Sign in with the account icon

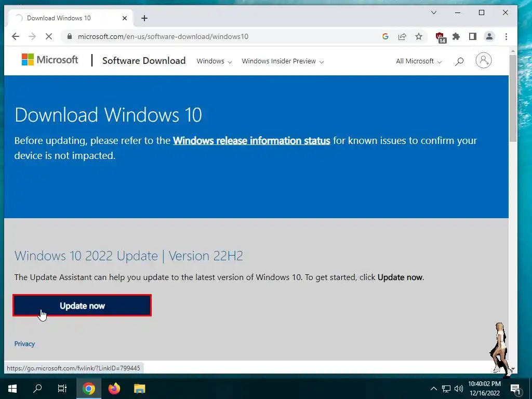pyautogui.click(x=484, y=60)
